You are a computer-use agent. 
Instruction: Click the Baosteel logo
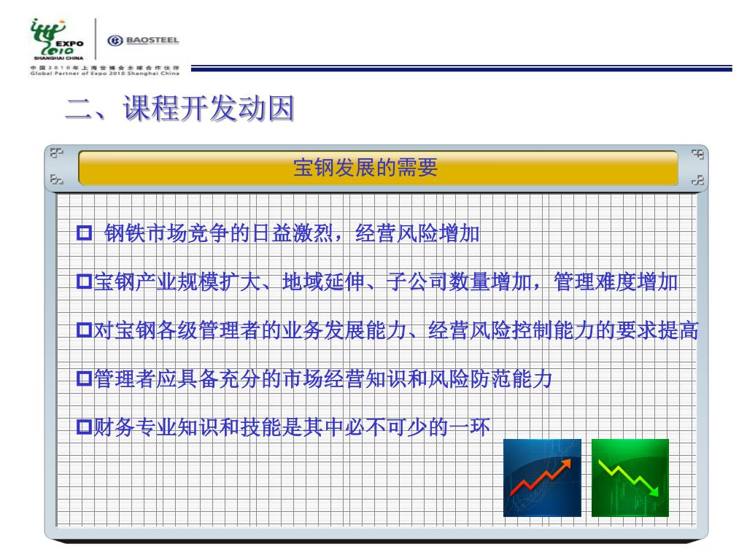click(x=143, y=41)
